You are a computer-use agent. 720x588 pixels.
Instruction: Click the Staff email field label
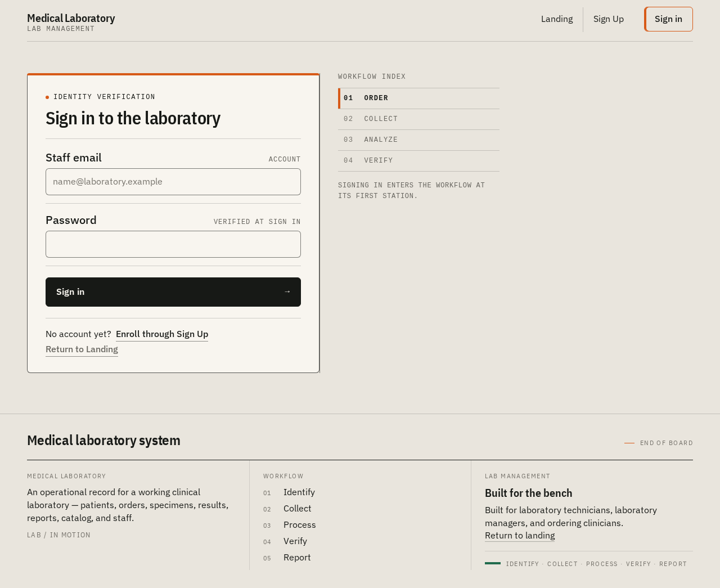coord(74,158)
